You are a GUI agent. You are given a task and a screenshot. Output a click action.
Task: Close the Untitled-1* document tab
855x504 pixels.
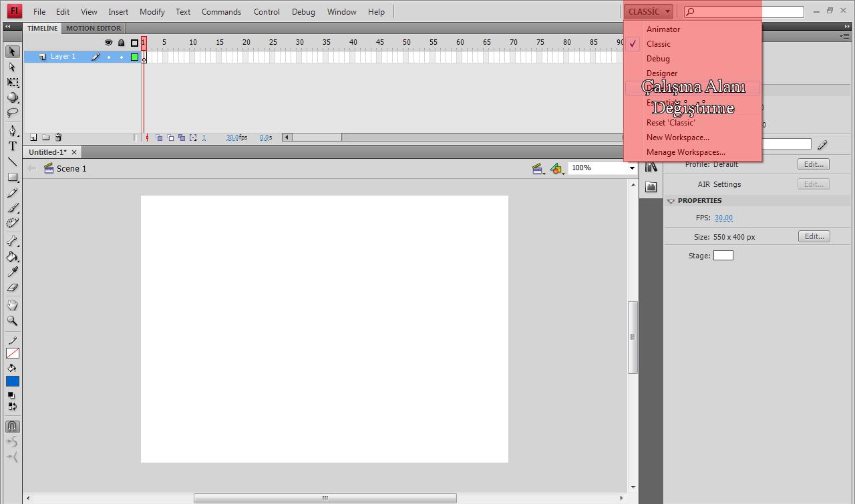click(x=74, y=152)
